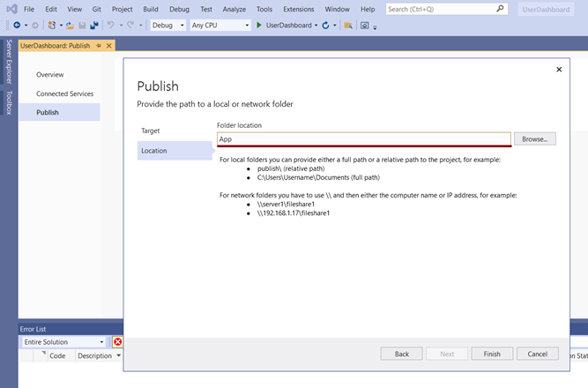Pin the UserDashboard: Publish tab
This screenshot has height=388, width=588.
(x=99, y=45)
